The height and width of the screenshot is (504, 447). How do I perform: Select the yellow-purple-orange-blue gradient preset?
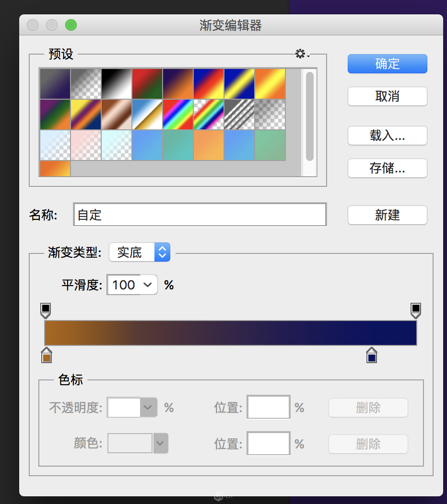[x=86, y=115]
